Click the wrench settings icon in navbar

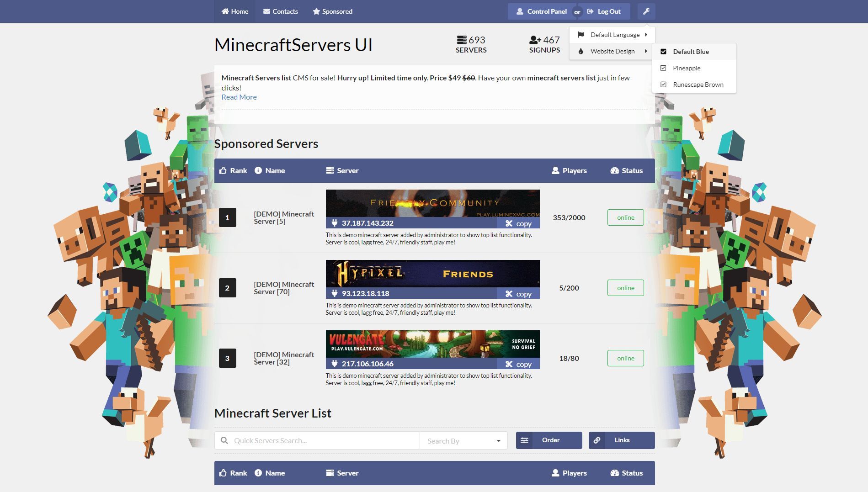click(646, 11)
